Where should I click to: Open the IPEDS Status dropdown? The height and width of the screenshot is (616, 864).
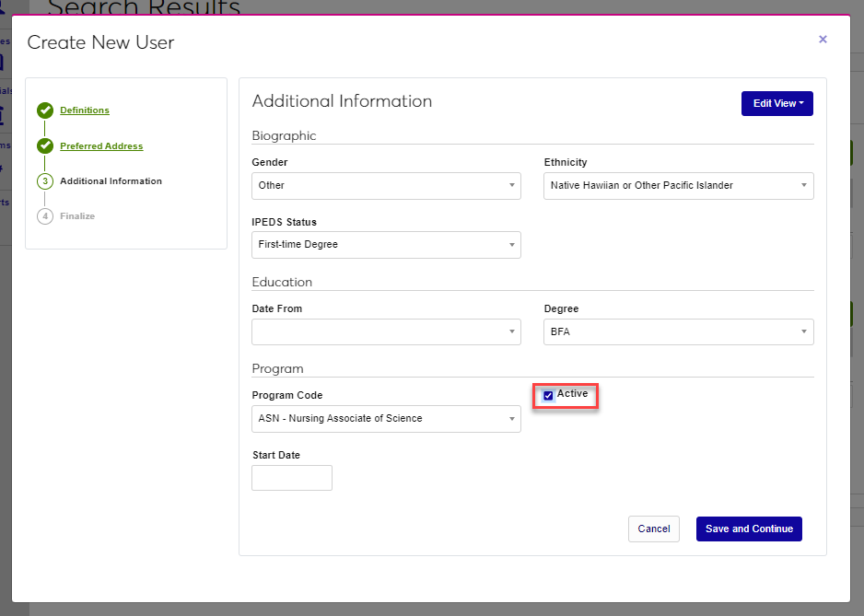click(x=386, y=245)
